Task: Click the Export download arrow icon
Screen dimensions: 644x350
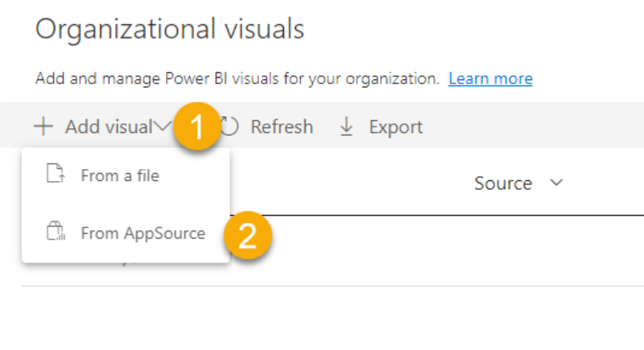Action: (346, 126)
